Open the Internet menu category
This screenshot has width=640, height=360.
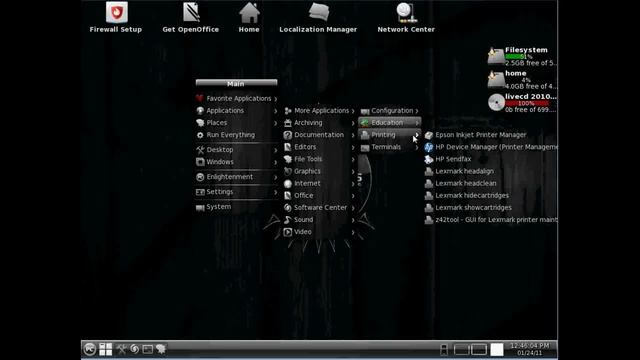(319, 184)
